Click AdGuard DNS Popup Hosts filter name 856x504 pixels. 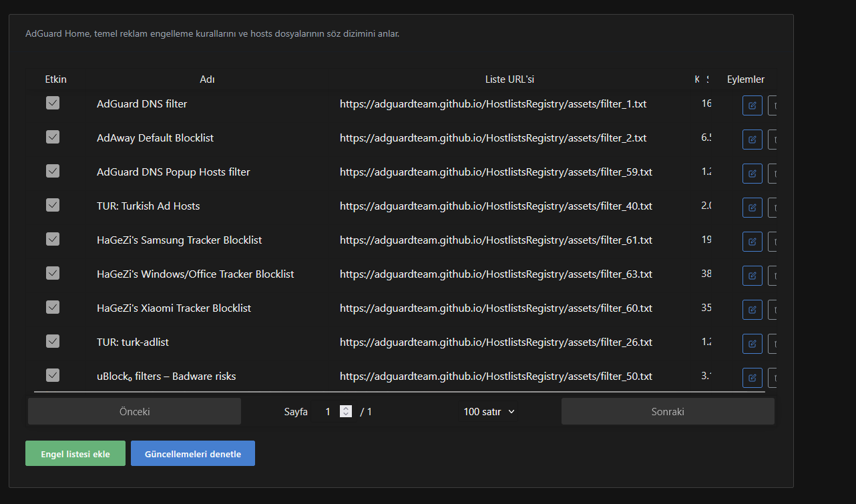point(174,172)
